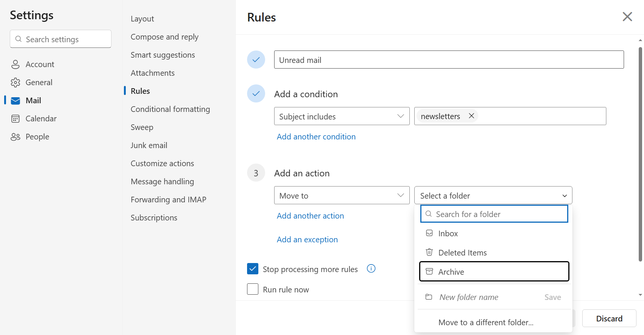This screenshot has height=335, width=644.
Task: Click the General gear icon
Action: coord(15,83)
